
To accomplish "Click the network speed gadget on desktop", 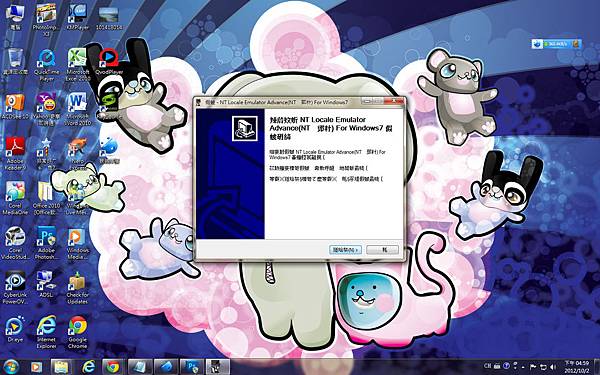I will pos(557,44).
